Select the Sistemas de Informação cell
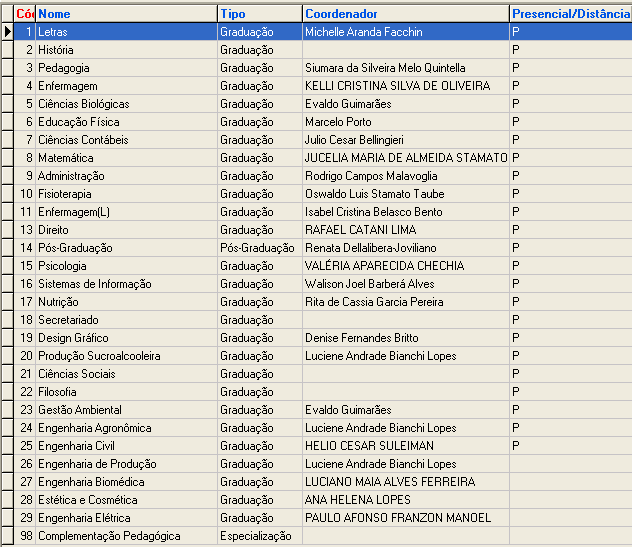The width and height of the screenshot is (632, 547). click(126, 284)
